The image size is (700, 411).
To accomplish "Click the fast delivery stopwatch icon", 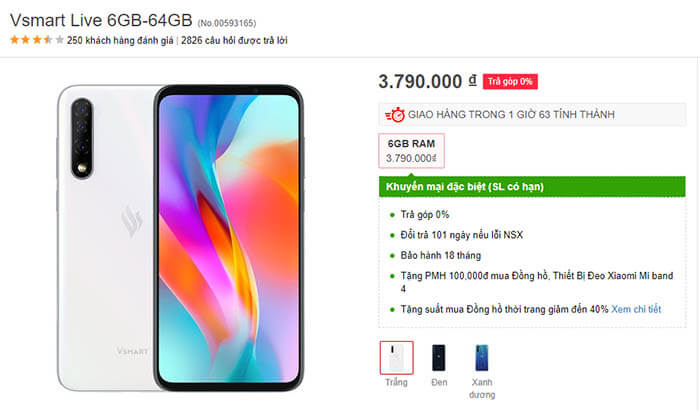I will (x=395, y=115).
